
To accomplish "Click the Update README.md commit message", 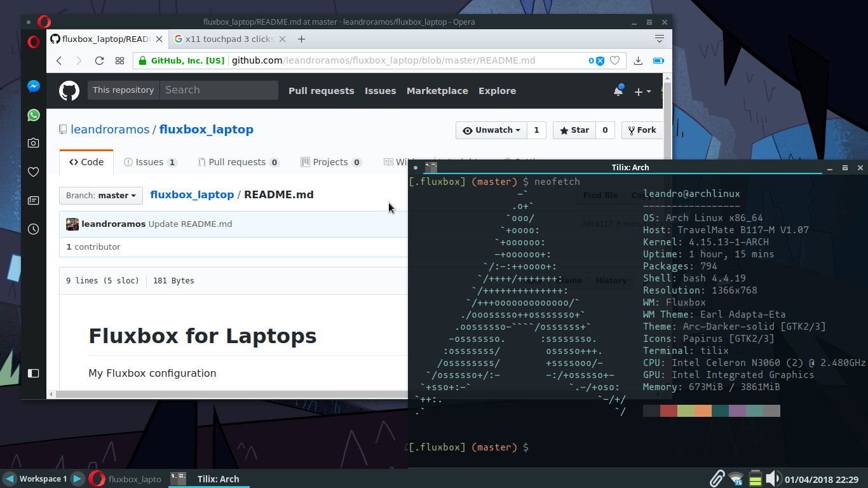I will [190, 224].
